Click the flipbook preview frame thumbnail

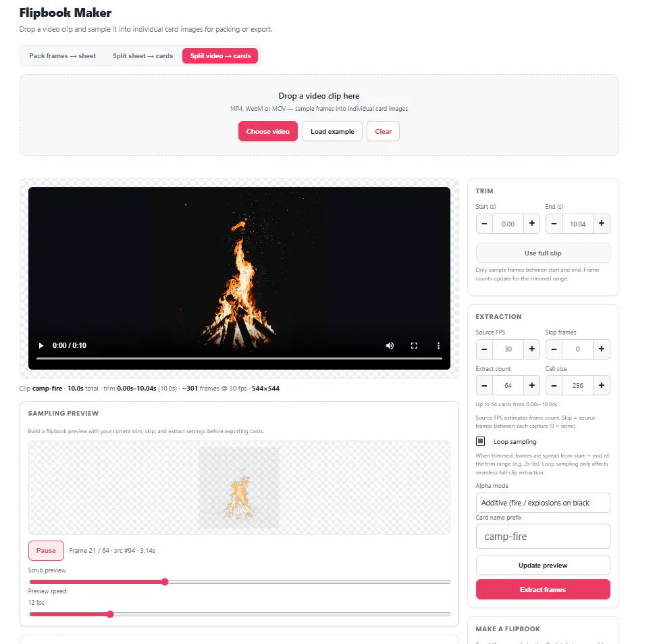pos(239,488)
